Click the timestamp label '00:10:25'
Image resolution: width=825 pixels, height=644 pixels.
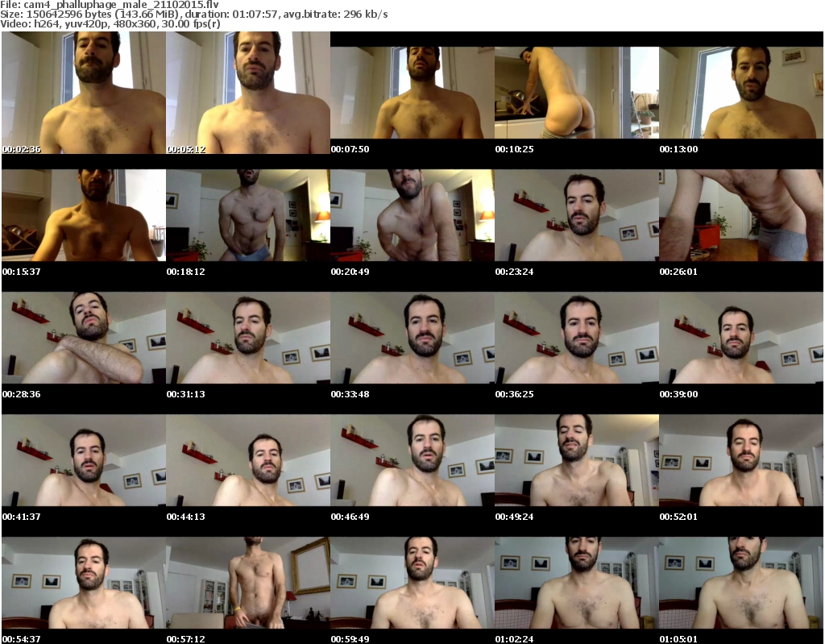(x=514, y=149)
